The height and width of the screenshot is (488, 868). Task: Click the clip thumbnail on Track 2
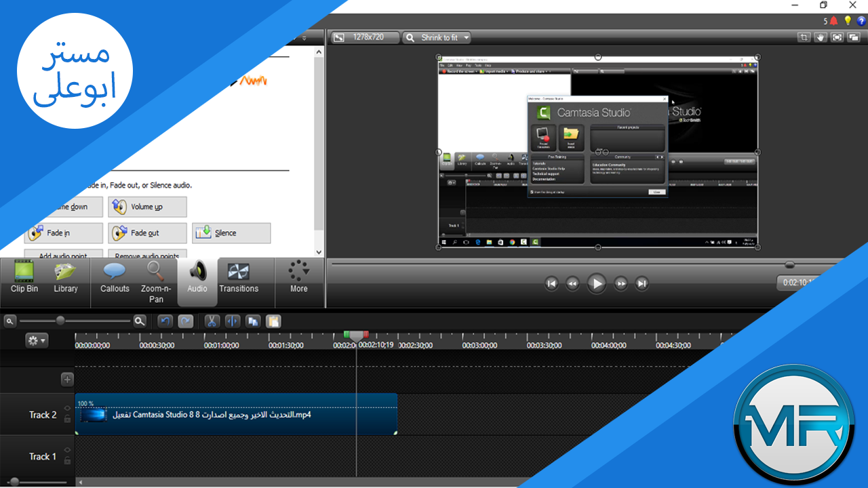tap(94, 415)
